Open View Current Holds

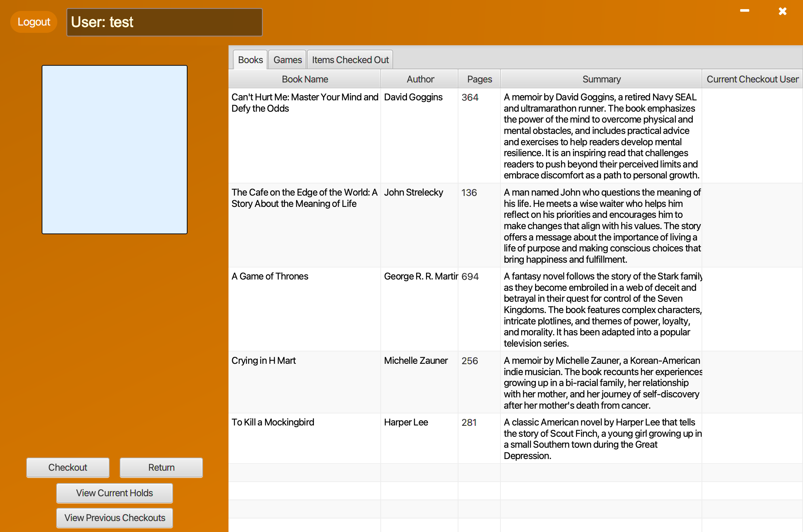coord(114,493)
